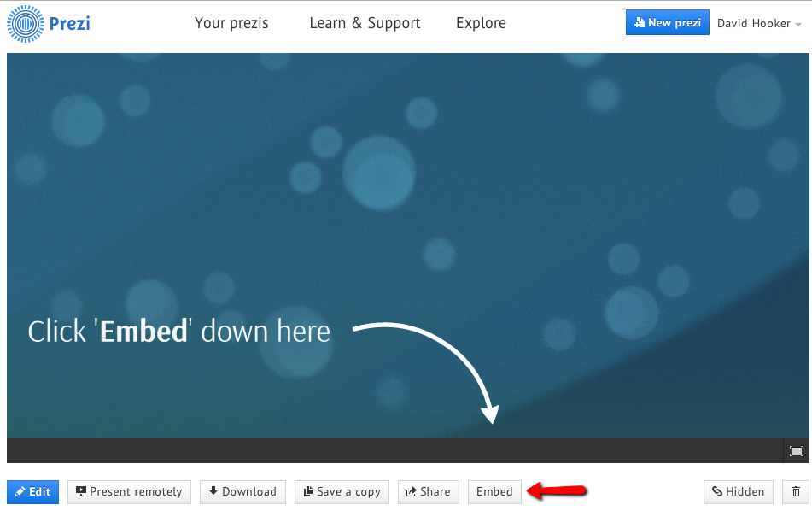Click the dark progress bar below the prezi
This screenshot has height=511, width=812.
(x=393, y=450)
